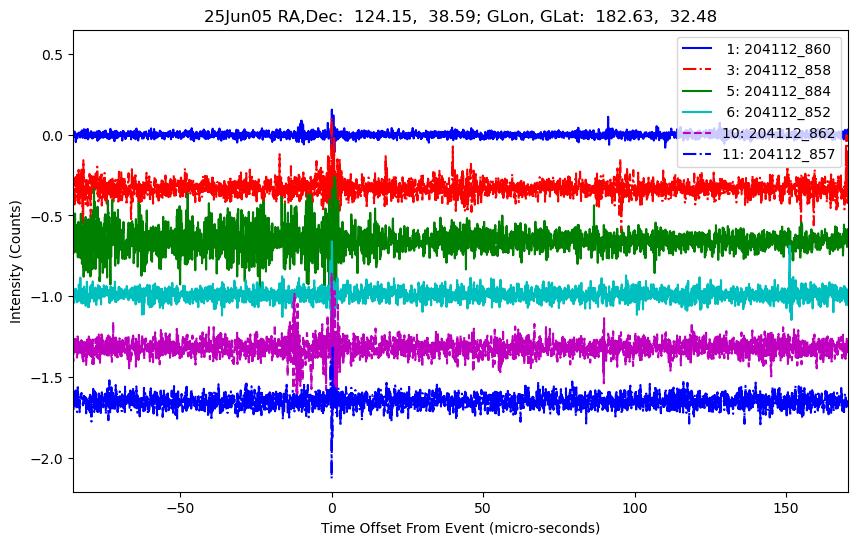Viewport: 858px width, 545px height.
Task: Click the green legend line sample
Action: click(698, 91)
